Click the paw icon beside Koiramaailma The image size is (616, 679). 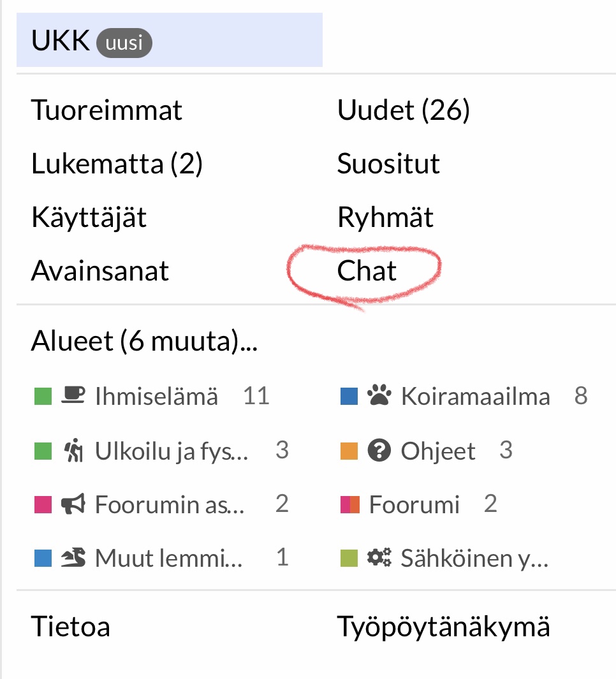tap(379, 397)
